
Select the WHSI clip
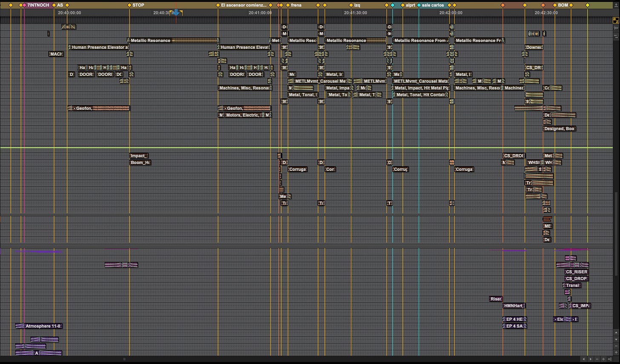[x=534, y=163]
